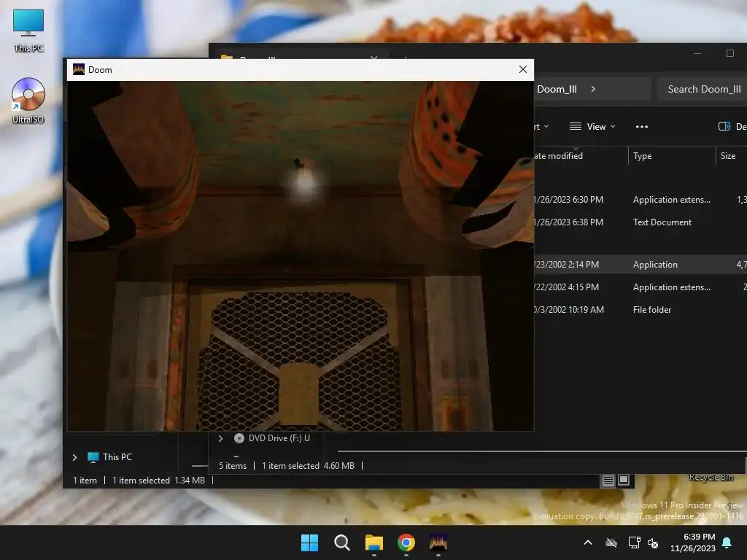
Task: Select the File folder row
Action: coord(640,309)
